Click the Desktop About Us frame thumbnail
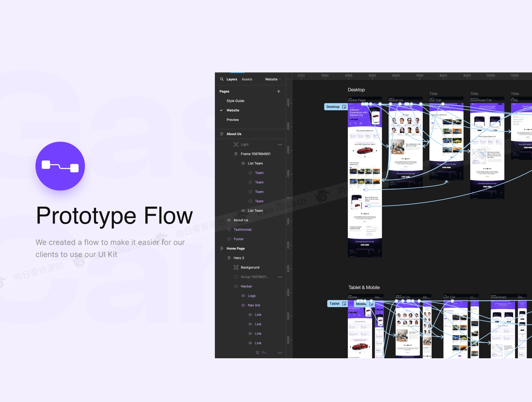 click(x=406, y=145)
